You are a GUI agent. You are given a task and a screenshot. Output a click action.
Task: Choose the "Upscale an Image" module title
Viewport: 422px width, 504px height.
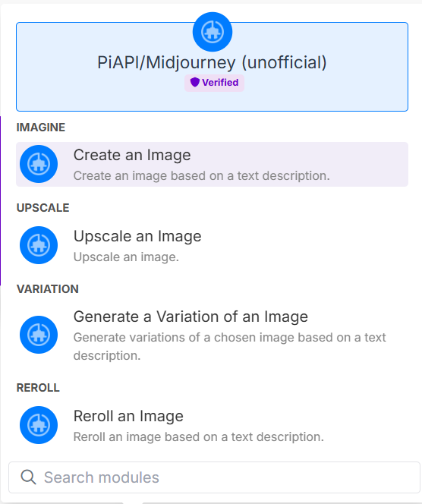pyautogui.click(x=137, y=236)
